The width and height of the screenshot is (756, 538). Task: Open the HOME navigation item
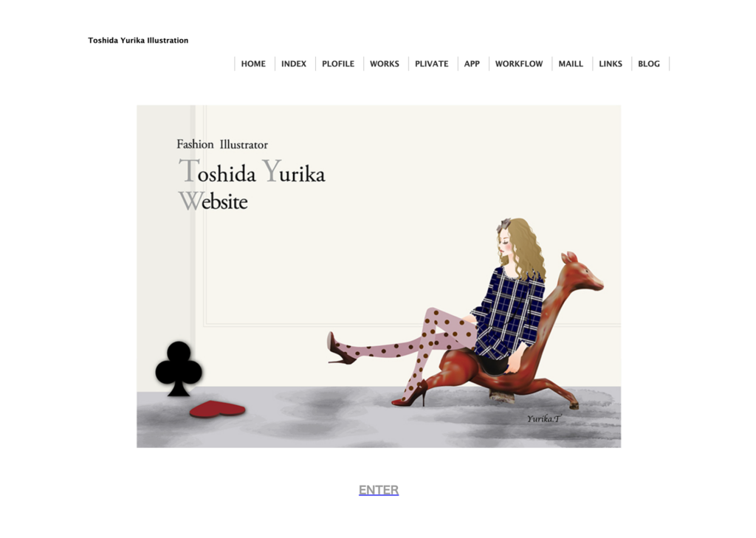pos(253,63)
